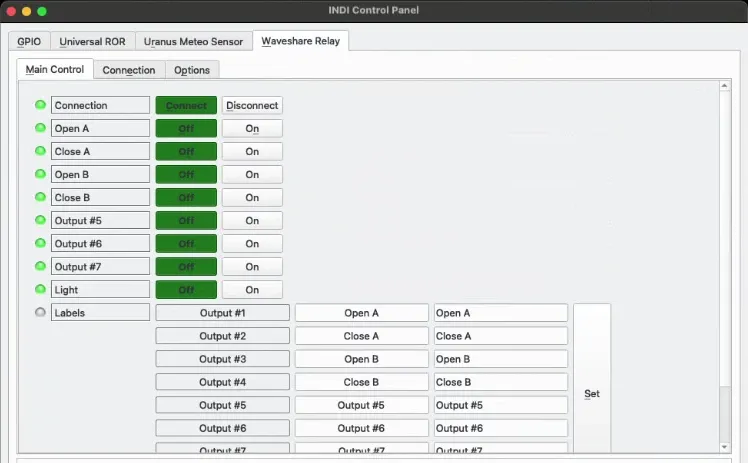Set the Output #7 relay to Off
Screen dimensions: 748x463
(186, 267)
